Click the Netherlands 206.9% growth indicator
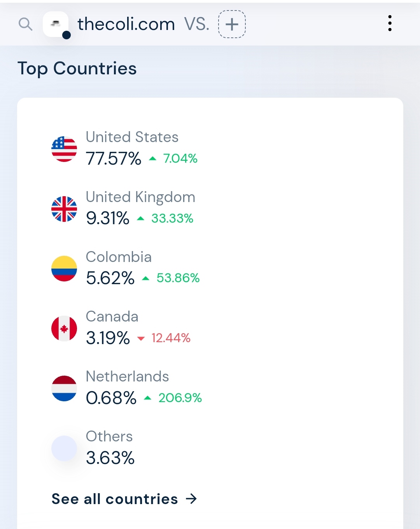 tap(180, 398)
